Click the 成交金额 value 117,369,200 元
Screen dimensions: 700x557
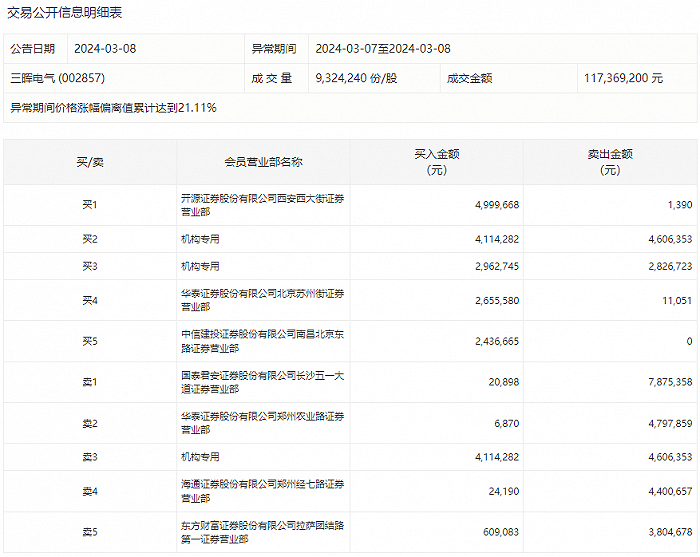623,78
